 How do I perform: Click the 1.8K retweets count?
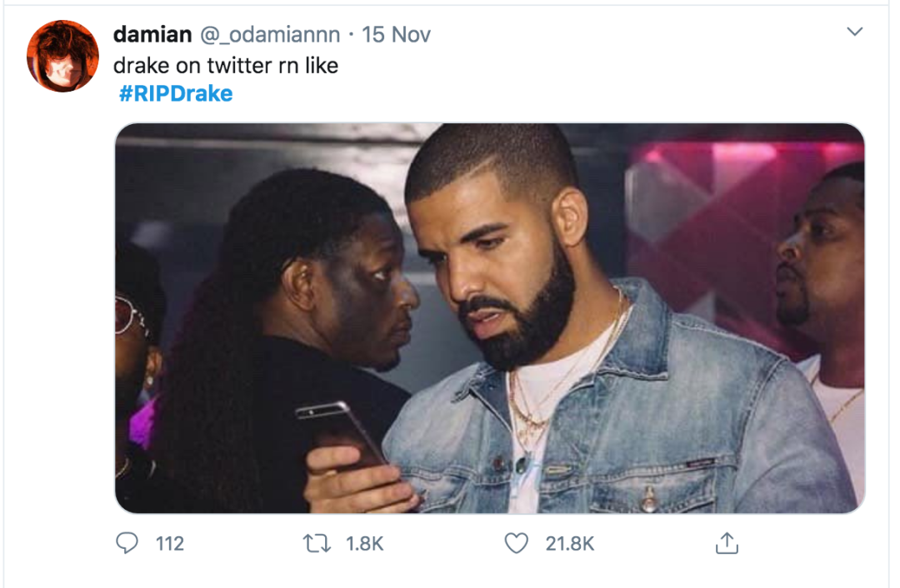pyautogui.click(x=364, y=544)
